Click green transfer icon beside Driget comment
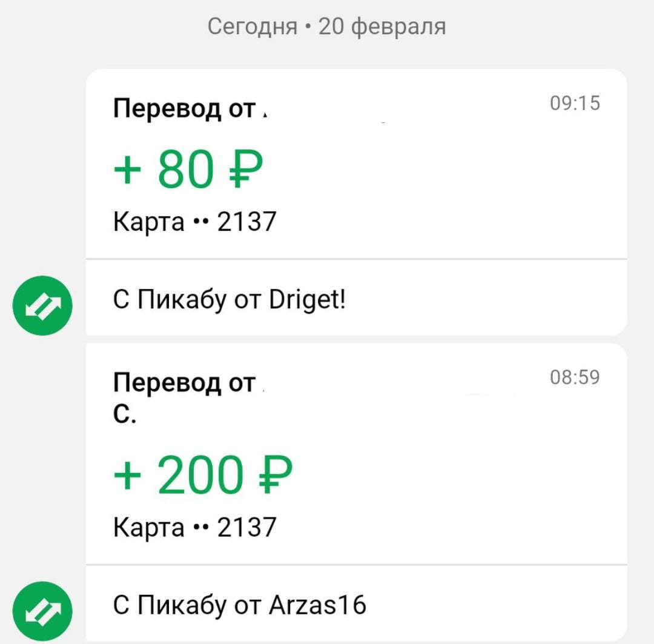The width and height of the screenshot is (654, 644). tap(42, 306)
